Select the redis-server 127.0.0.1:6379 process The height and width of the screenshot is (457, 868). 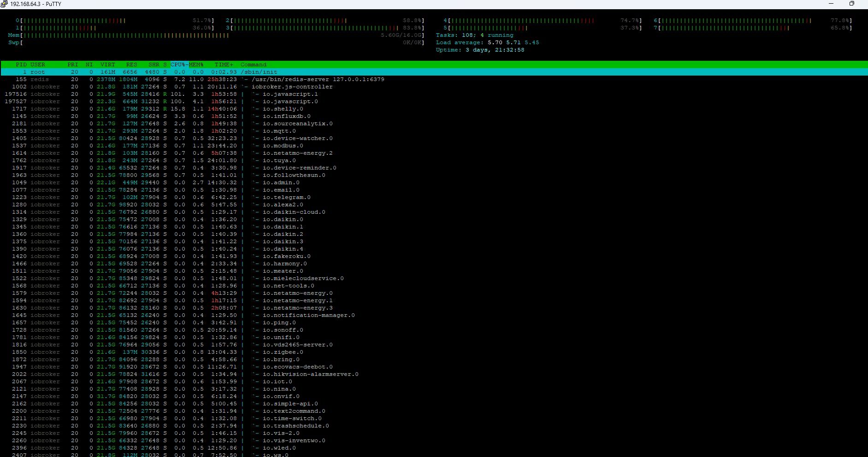pyautogui.click(x=434, y=79)
